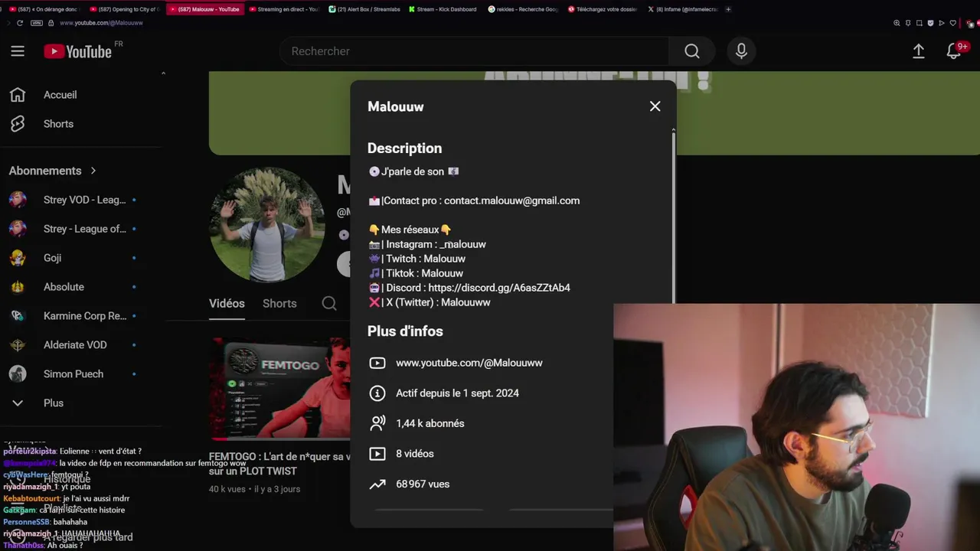Switch to rekides - Recherche Google tab

(x=523, y=9)
